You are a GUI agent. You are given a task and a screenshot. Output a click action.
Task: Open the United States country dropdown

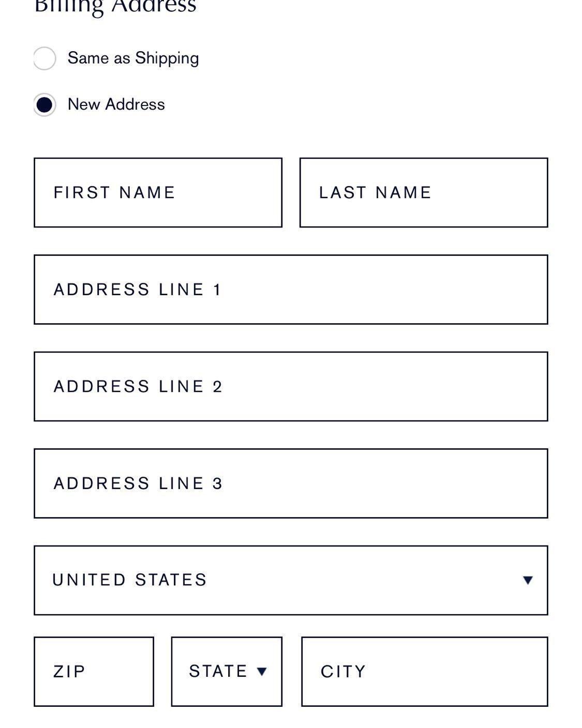click(x=291, y=580)
